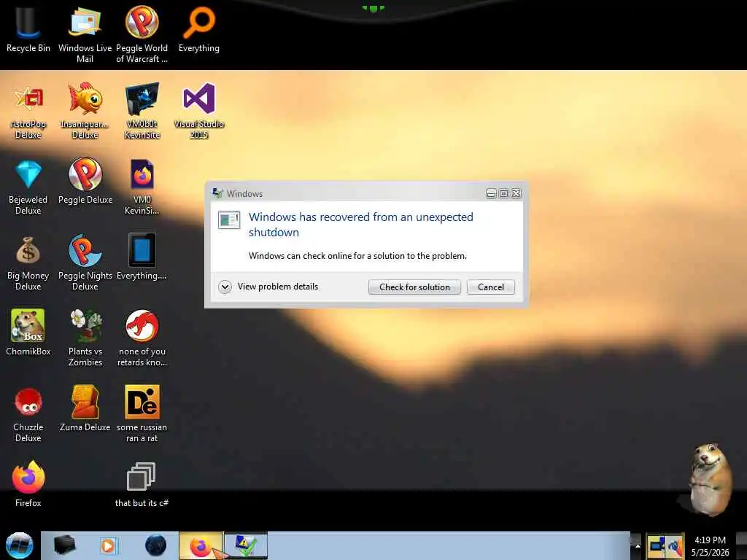Launch AstroPop Deluxe

click(x=28, y=111)
